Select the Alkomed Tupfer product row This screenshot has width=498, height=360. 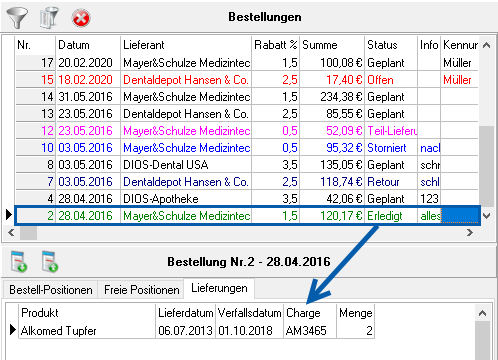coord(197,331)
